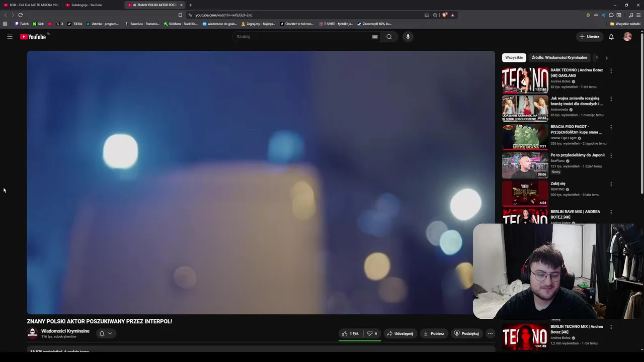Screen dimensions: 644x362
Task: Open subscription notification bell dropdown
Action: [x=106, y=333]
